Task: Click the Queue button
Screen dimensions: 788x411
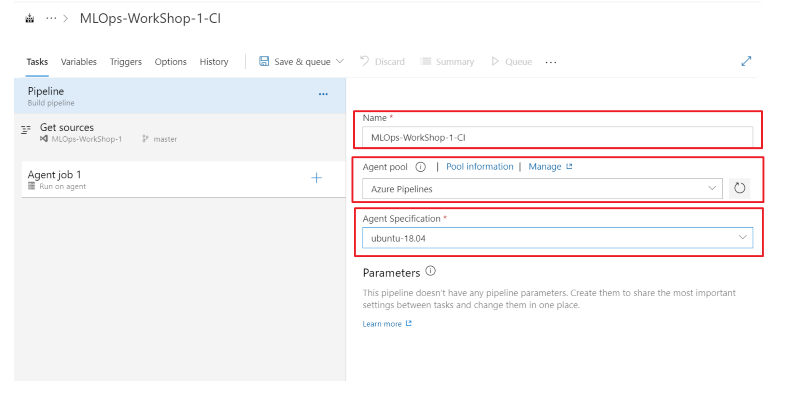Action: 512,62
